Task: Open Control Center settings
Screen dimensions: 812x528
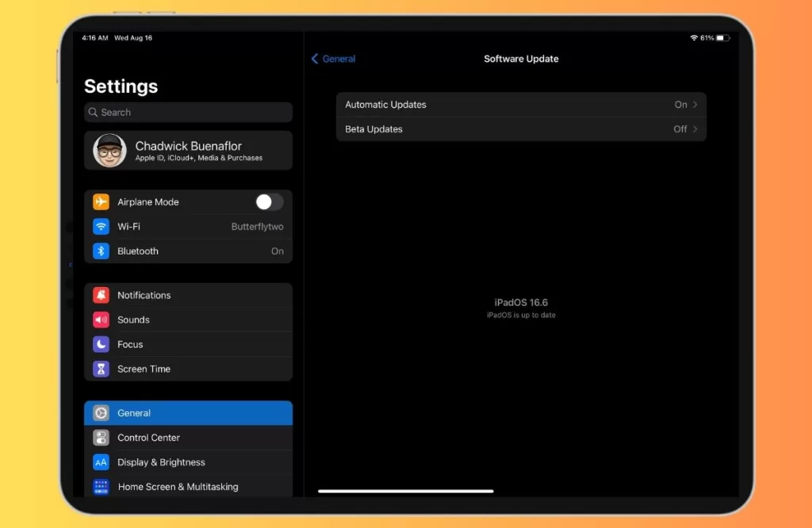Action: (189, 438)
